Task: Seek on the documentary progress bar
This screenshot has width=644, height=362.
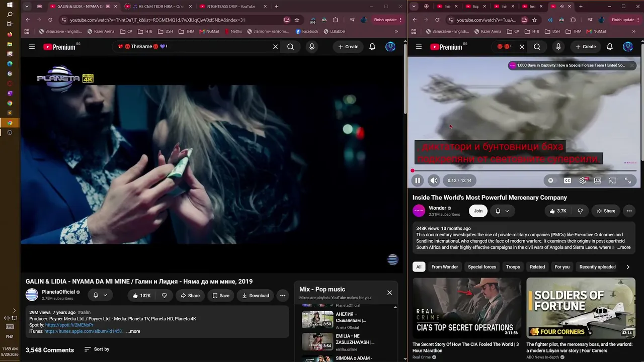Action: click(524, 171)
